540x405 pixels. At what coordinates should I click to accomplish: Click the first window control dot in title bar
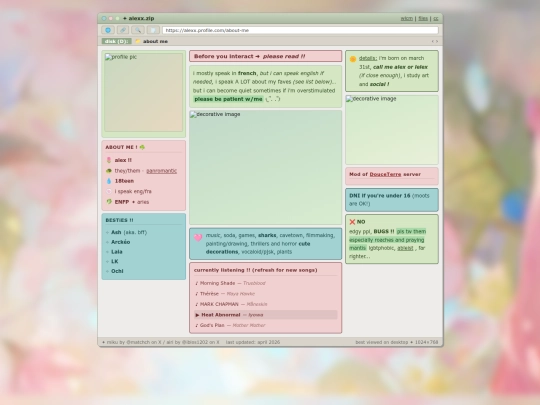[x=104, y=18]
